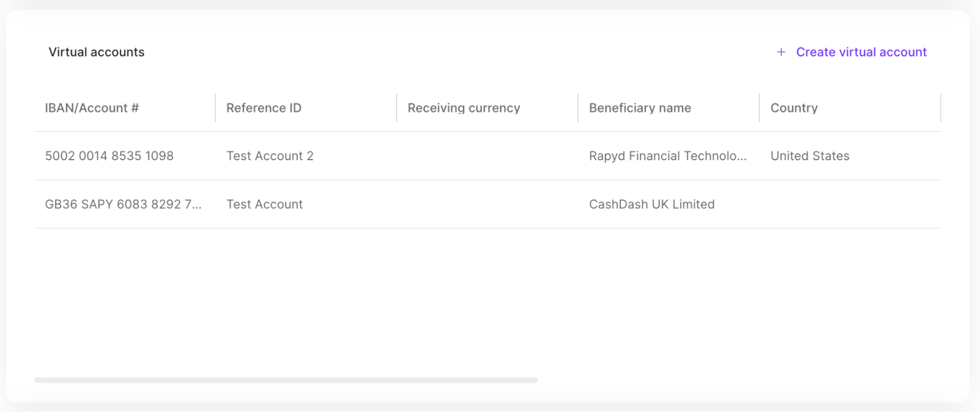
Task: Click the Create virtual account link
Action: [861, 52]
